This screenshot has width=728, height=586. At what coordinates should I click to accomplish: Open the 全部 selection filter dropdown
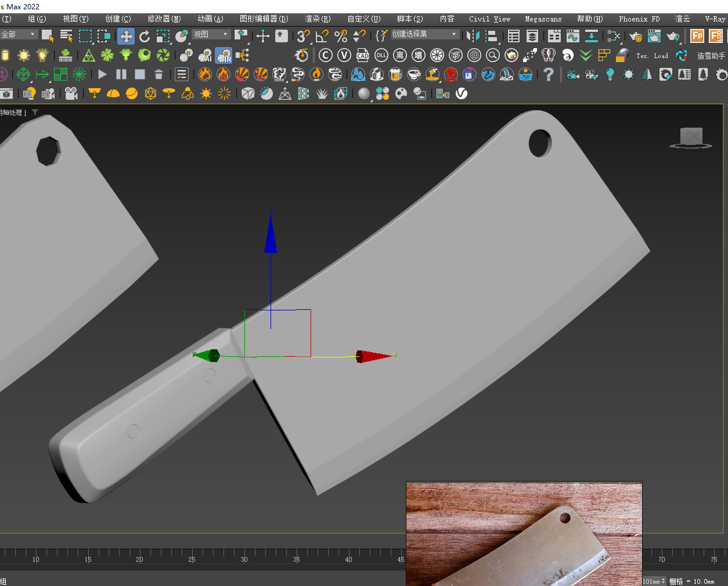coord(19,35)
